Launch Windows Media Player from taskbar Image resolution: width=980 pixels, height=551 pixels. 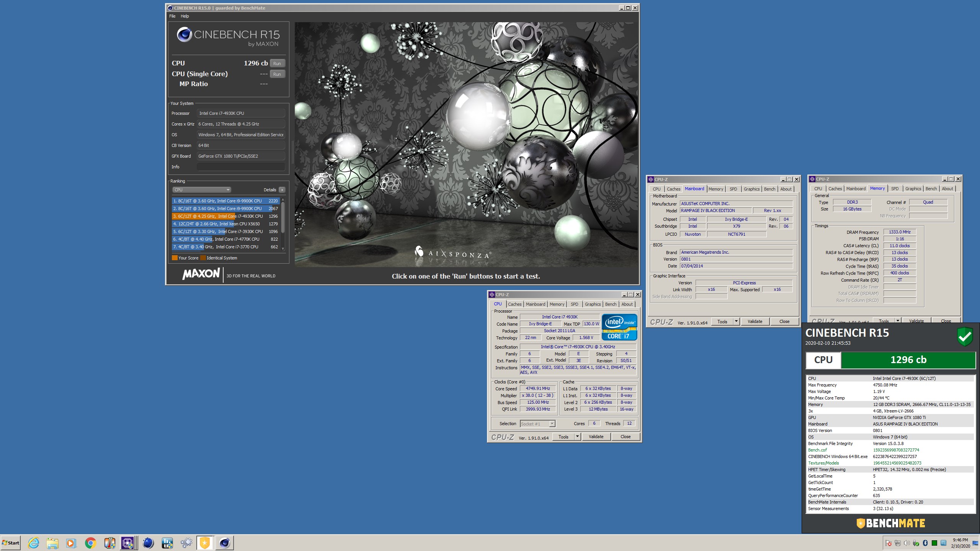[x=71, y=543]
